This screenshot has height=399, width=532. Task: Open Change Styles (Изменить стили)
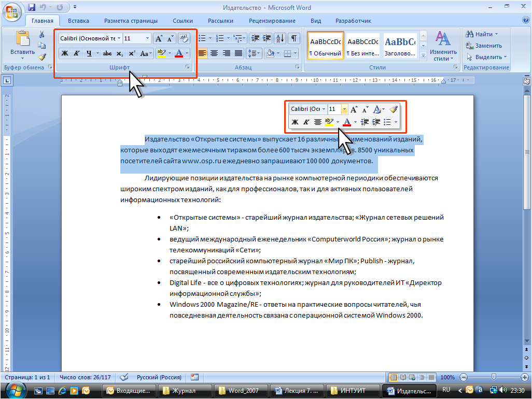point(443,46)
